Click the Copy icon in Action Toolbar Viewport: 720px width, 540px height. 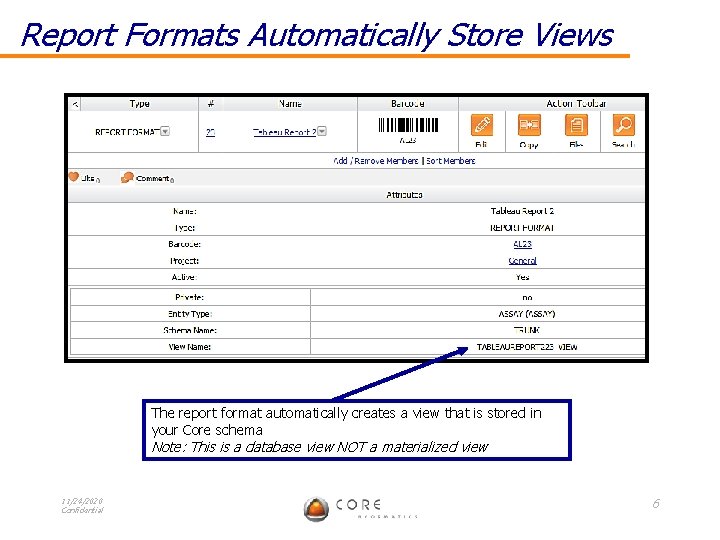pos(529,125)
